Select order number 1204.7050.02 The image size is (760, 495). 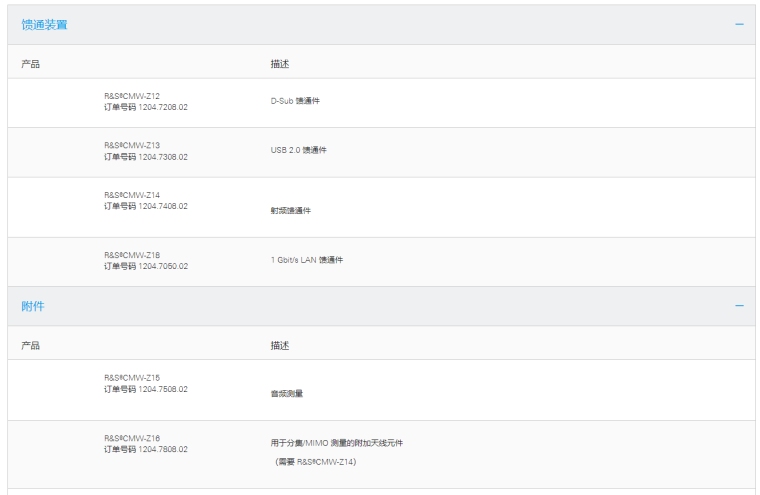[x=163, y=266]
